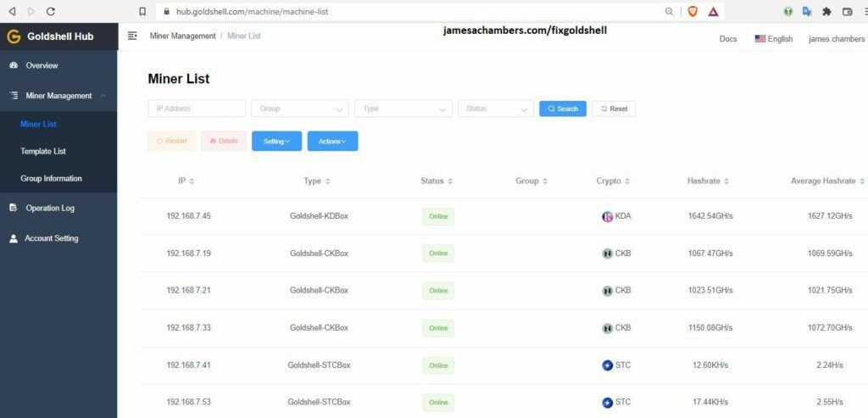The width and height of the screenshot is (868, 418).
Task: Expand the Setting dropdown button
Action: pos(277,142)
